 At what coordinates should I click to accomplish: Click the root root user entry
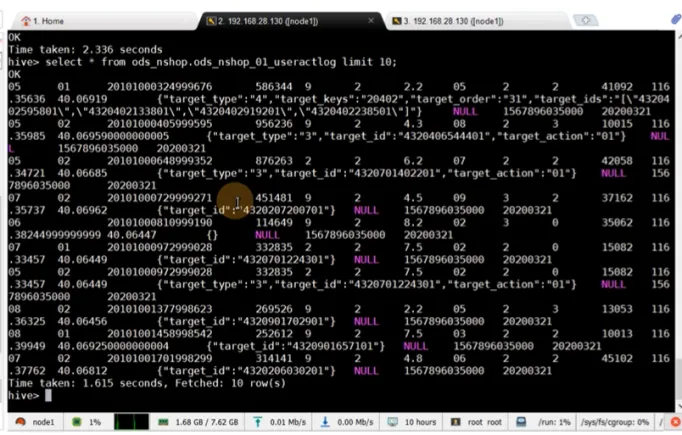click(x=485, y=422)
